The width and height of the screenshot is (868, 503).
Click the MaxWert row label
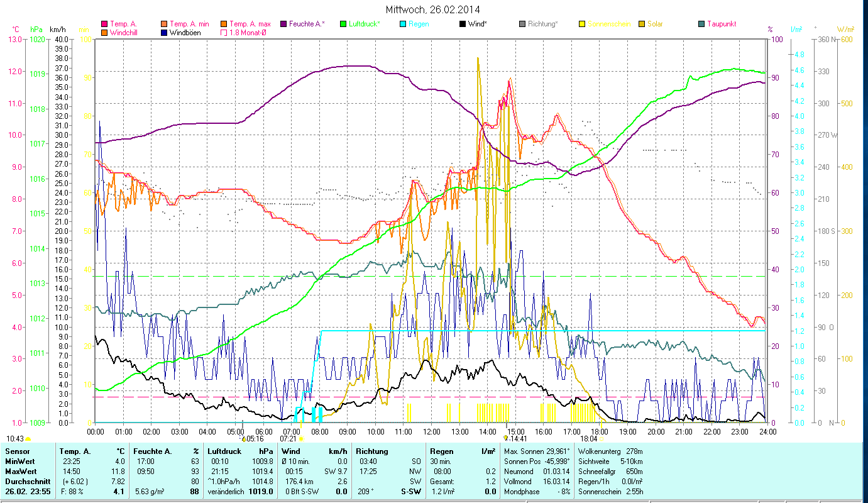21,472
